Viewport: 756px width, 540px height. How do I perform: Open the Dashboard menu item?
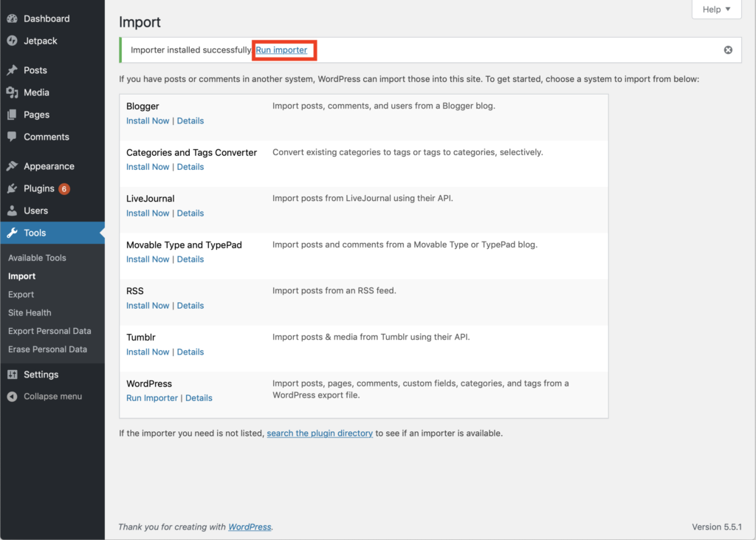[x=47, y=18]
